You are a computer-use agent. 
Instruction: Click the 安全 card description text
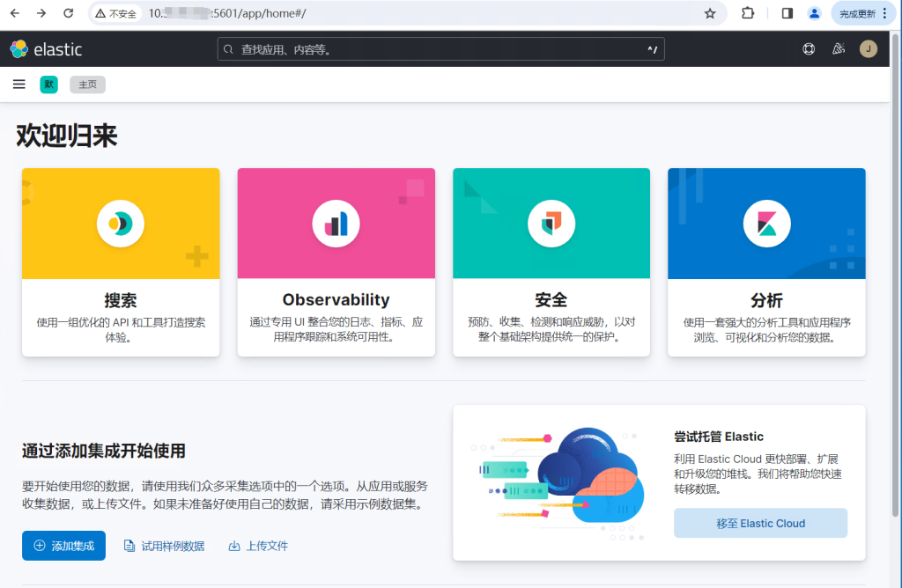click(x=551, y=329)
